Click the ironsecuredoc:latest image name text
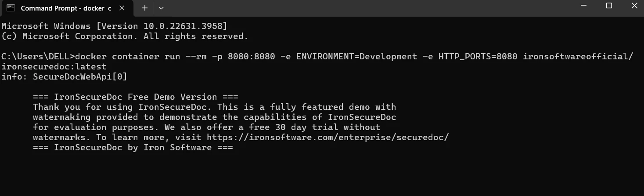Image resolution: width=644 pixels, height=196 pixels. tap(54, 67)
